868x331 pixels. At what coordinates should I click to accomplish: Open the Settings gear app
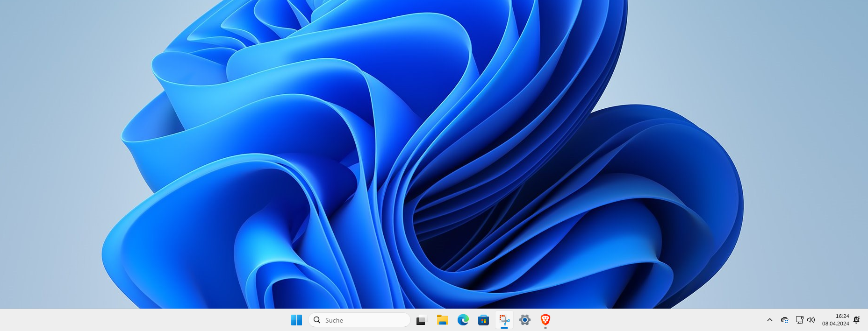[524, 320]
